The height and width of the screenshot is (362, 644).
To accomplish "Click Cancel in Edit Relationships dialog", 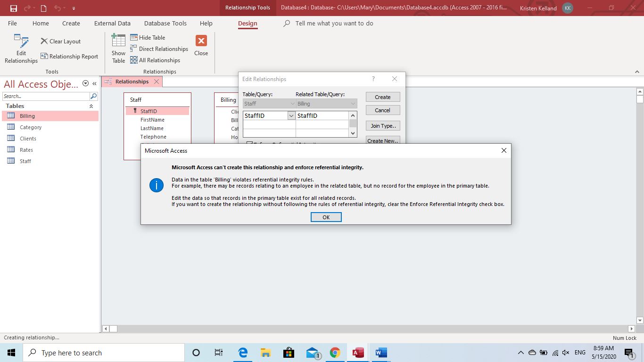I will [x=383, y=110].
